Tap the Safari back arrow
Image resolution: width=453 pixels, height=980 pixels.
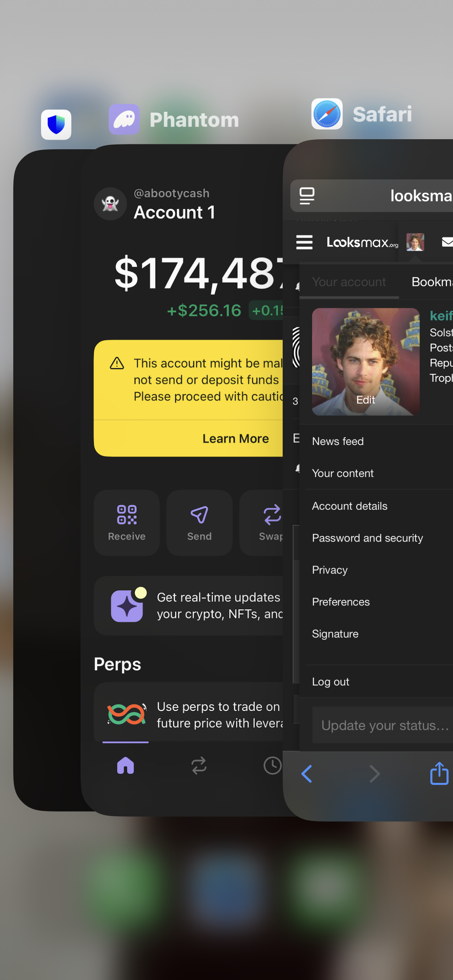click(307, 774)
